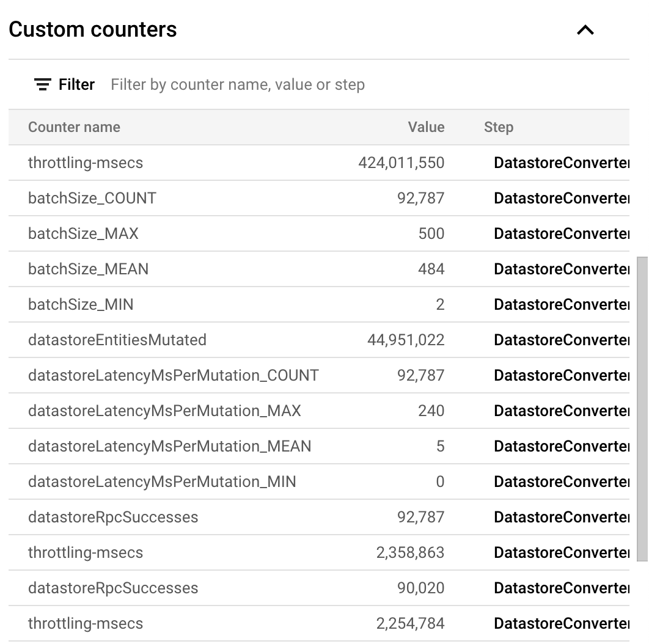Sort by Counter name column header
Screen dimensions: 649x644
[74, 127]
